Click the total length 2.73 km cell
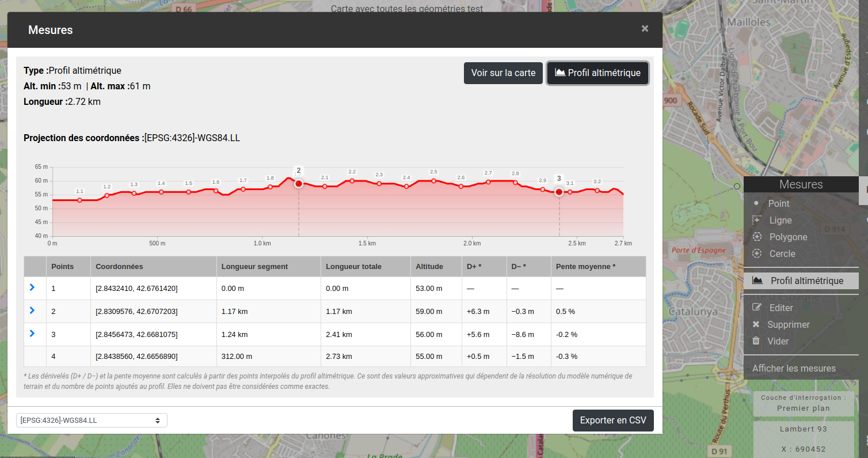Screen dimensions: 868x458 tap(366, 357)
